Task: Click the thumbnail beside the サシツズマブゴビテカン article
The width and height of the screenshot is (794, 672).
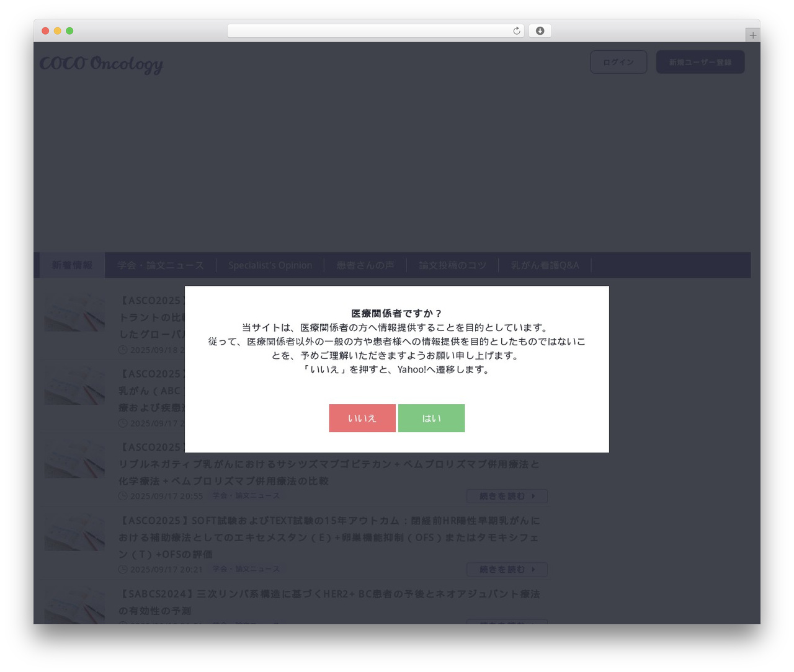Action: click(74, 459)
